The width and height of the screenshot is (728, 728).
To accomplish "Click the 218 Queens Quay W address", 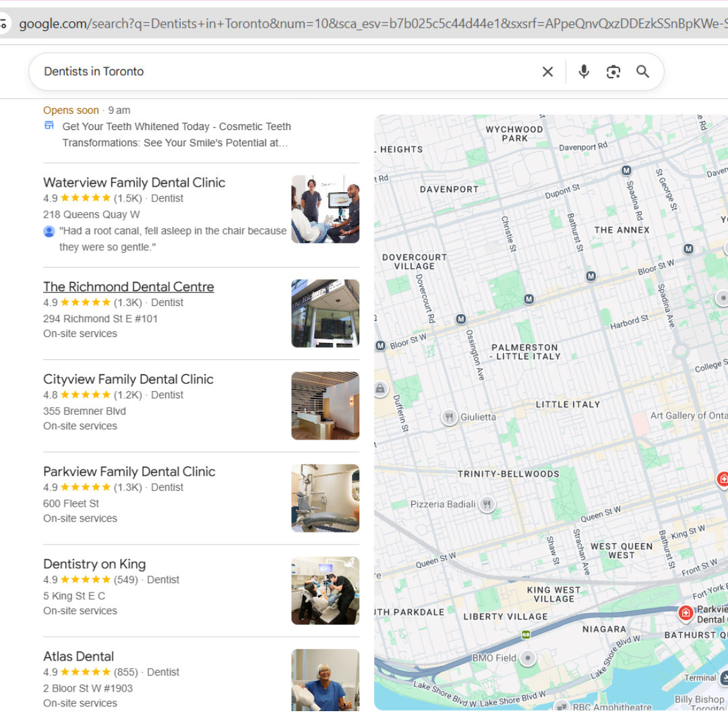I will 92,214.
